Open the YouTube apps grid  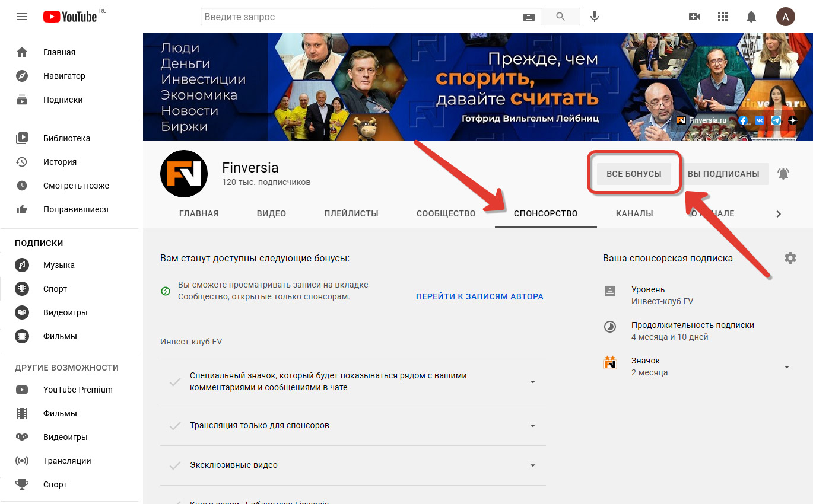pyautogui.click(x=723, y=17)
